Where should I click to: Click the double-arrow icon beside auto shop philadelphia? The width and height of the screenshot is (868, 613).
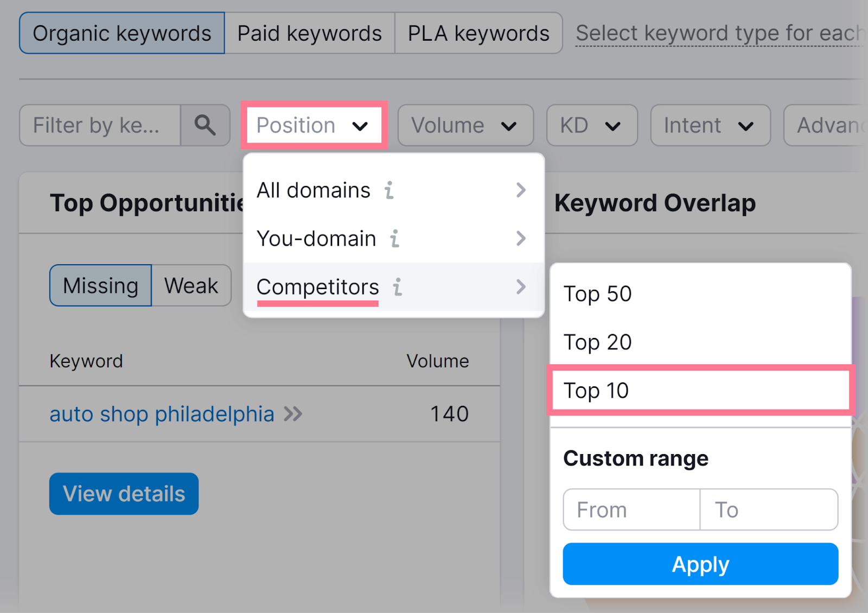point(294,414)
